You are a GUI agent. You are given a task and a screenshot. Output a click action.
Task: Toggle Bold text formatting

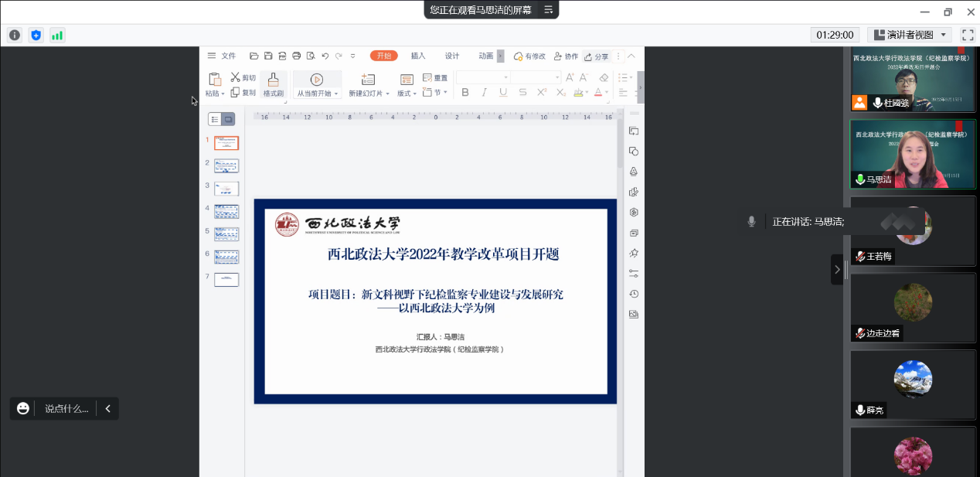tap(465, 93)
